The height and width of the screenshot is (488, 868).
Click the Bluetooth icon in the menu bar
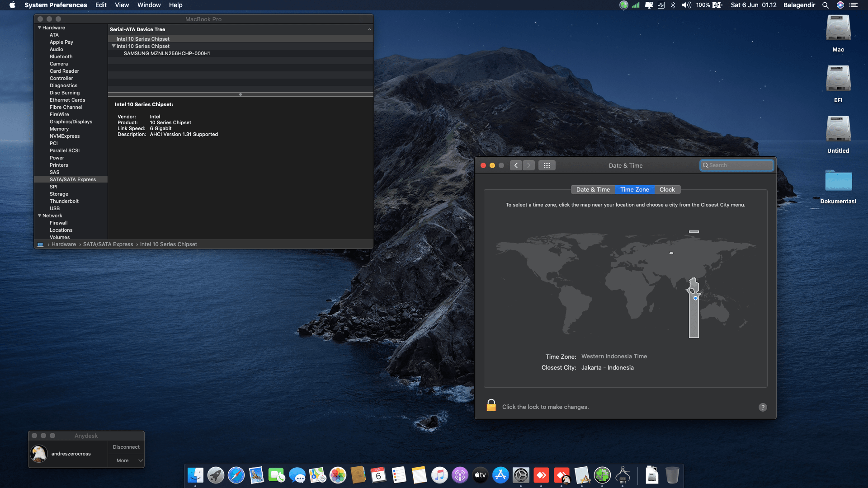coord(673,5)
